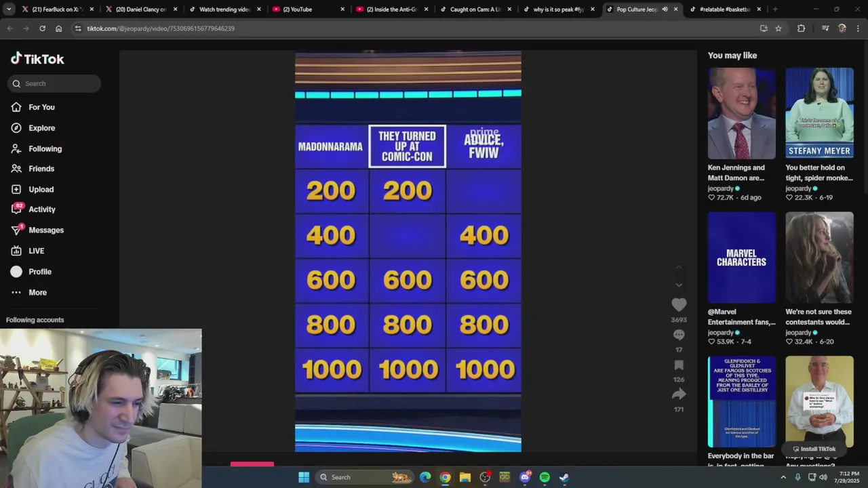Go to next video down chevron
The image size is (868, 488).
point(679,285)
